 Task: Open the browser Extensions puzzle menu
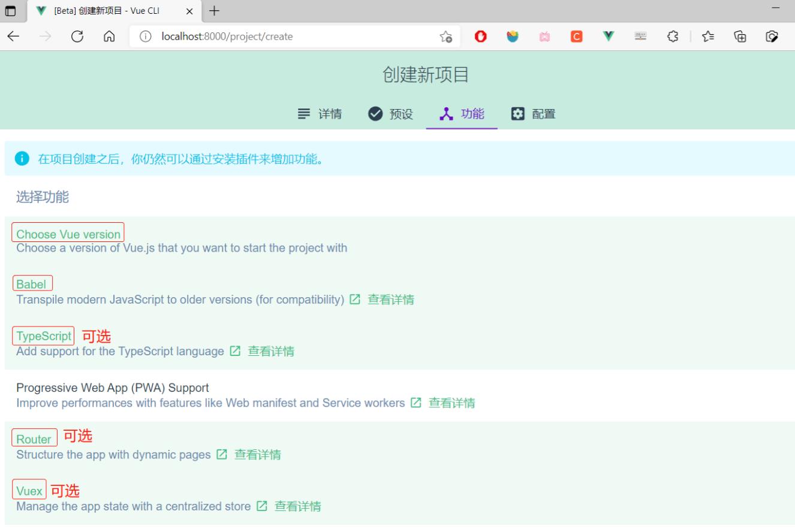[x=673, y=37]
